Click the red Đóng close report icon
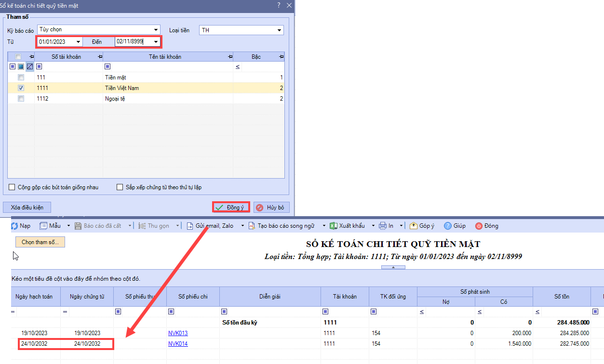 coord(479,226)
